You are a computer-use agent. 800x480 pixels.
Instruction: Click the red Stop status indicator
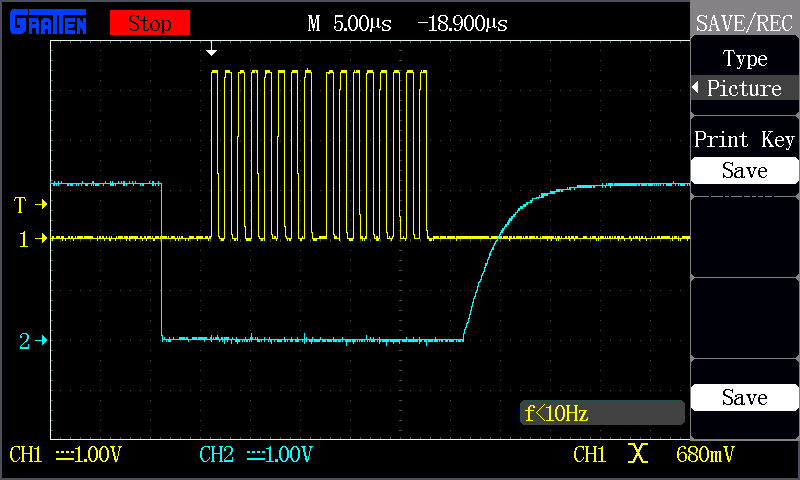tap(149, 23)
